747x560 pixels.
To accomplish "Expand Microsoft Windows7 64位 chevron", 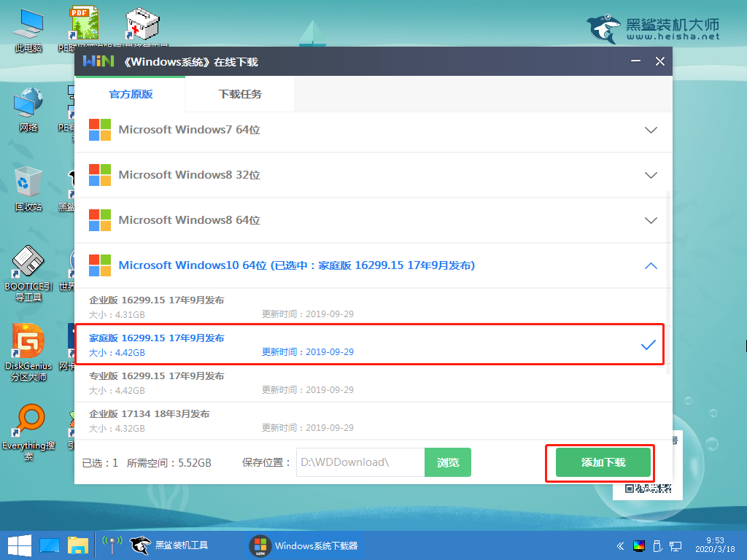I will click(651, 130).
